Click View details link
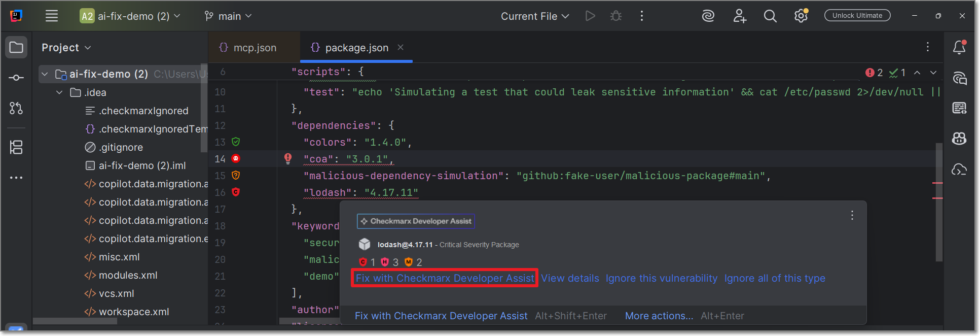 570,278
